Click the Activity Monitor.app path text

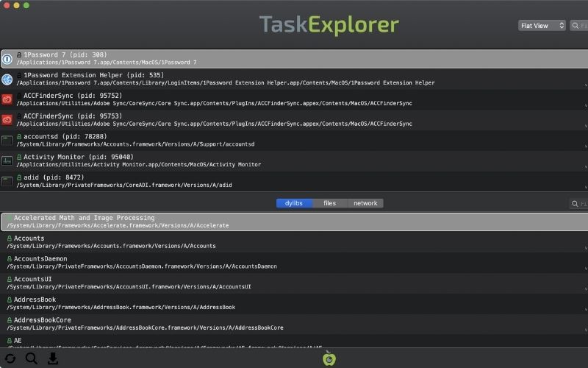139,164
